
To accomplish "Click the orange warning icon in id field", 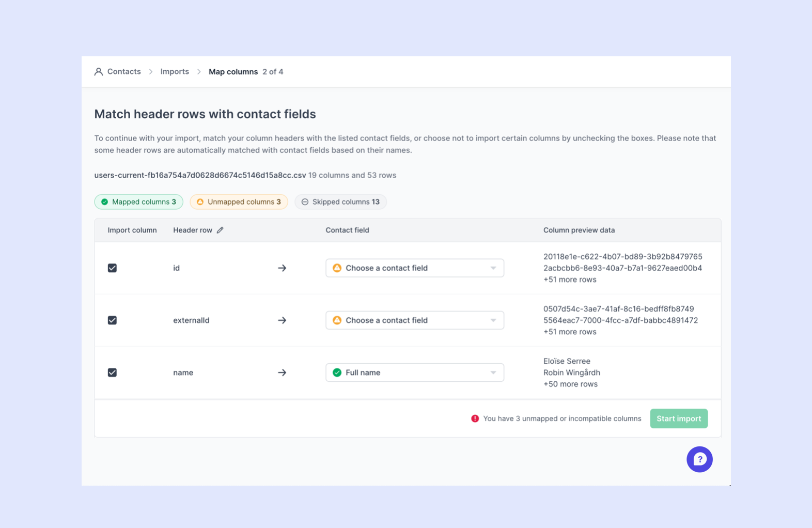I will coord(337,268).
